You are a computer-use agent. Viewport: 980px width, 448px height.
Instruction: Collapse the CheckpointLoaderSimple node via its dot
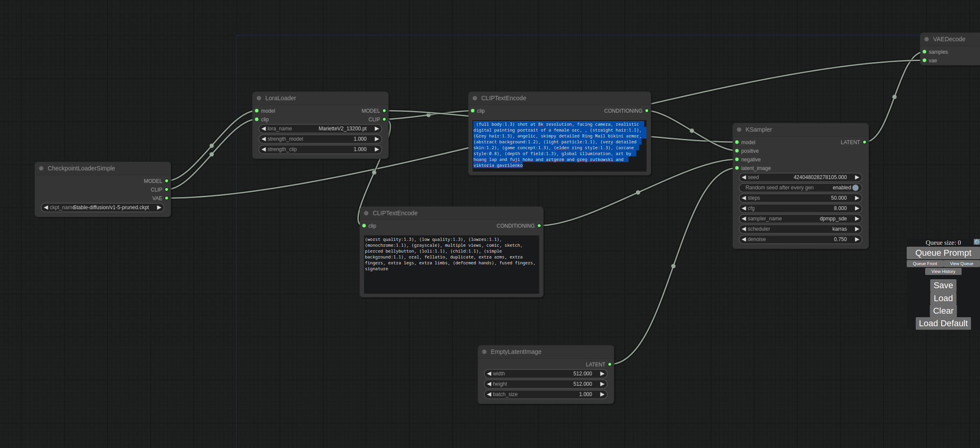click(41, 168)
